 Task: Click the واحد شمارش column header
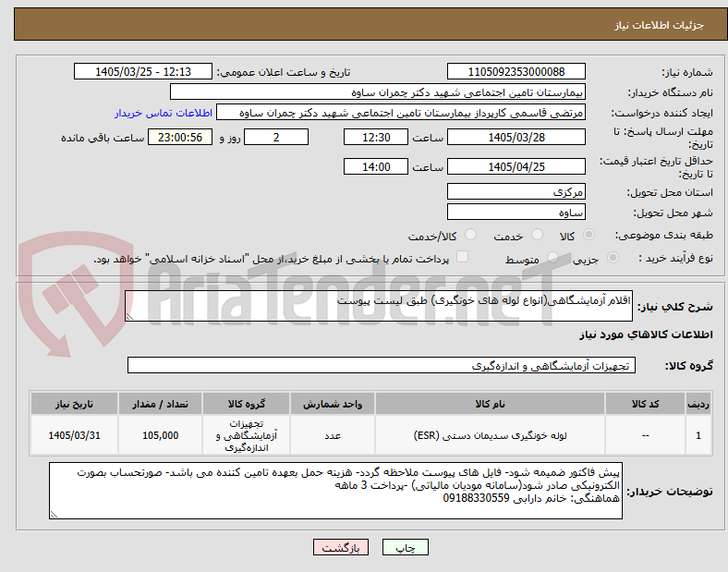pyautogui.click(x=333, y=404)
